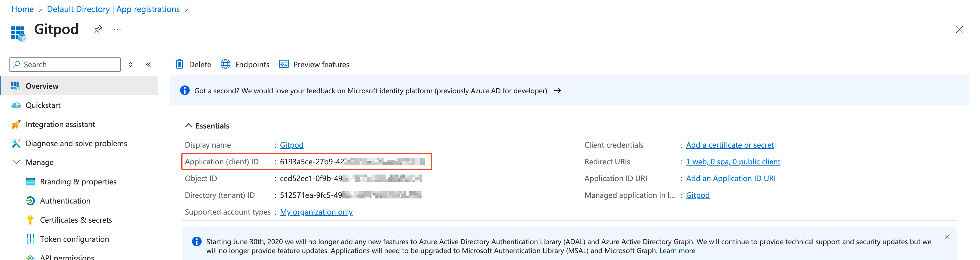The height and width of the screenshot is (260, 980).
Task: Click the Integration assistant rocket icon
Action: click(x=16, y=124)
